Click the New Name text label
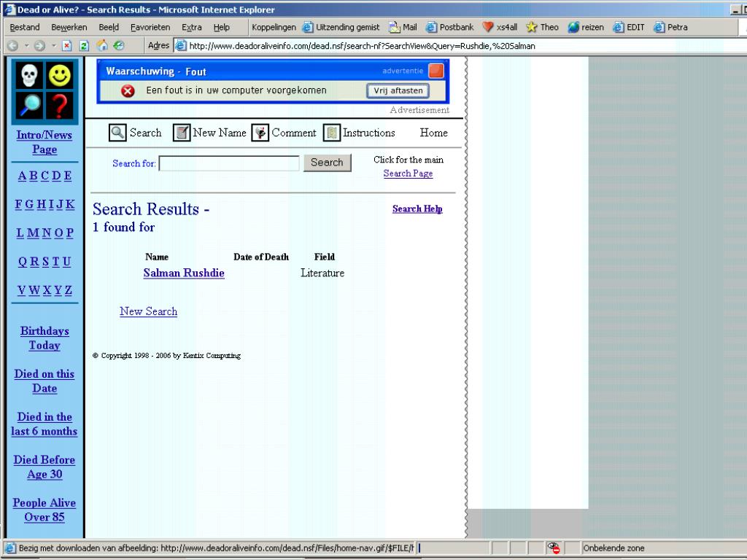The height and width of the screenshot is (560, 747). tap(219, 133)
